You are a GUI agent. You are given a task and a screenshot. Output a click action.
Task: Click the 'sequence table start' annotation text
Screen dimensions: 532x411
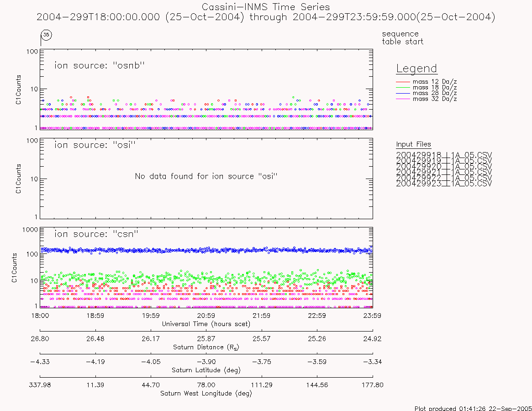tap(402, 37)
